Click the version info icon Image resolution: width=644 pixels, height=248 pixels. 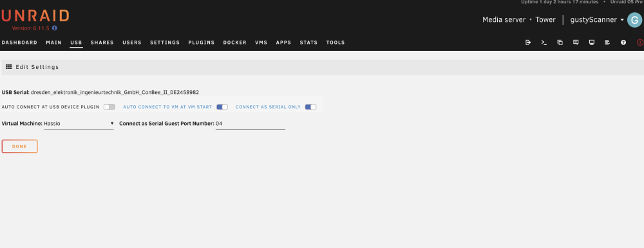55,28
